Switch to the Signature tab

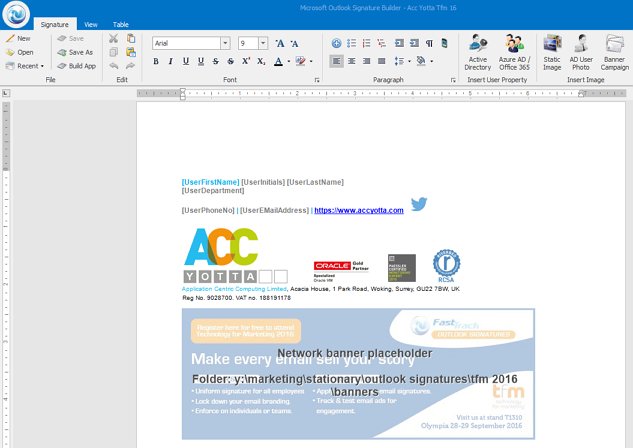click(55, 25)
